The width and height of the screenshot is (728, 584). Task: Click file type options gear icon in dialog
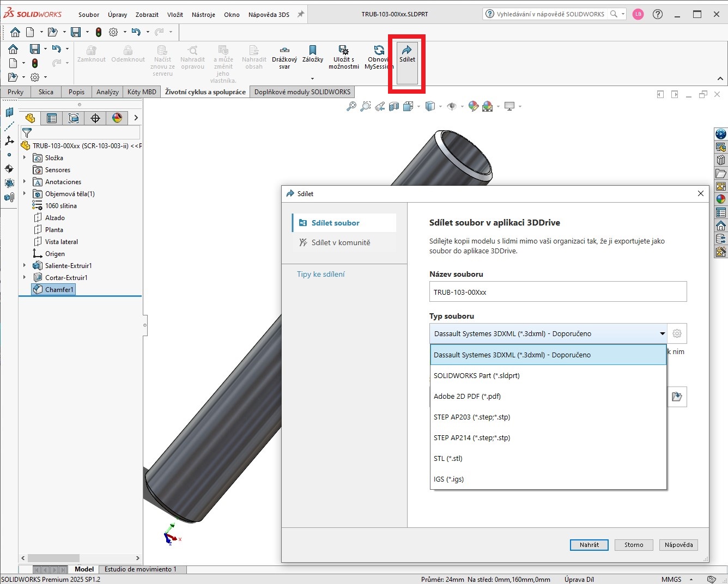(677, 333)
